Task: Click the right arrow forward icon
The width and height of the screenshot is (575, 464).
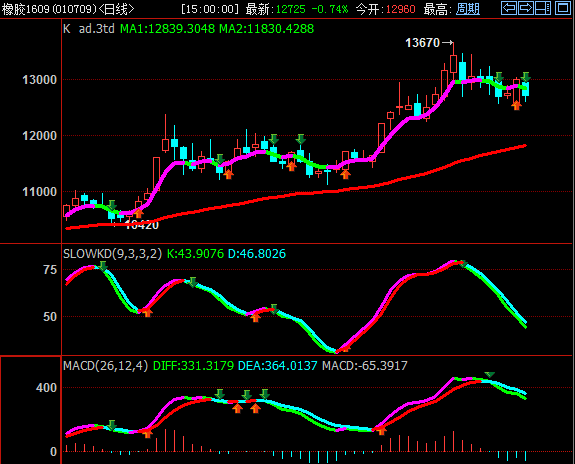Action: point(526,8)
